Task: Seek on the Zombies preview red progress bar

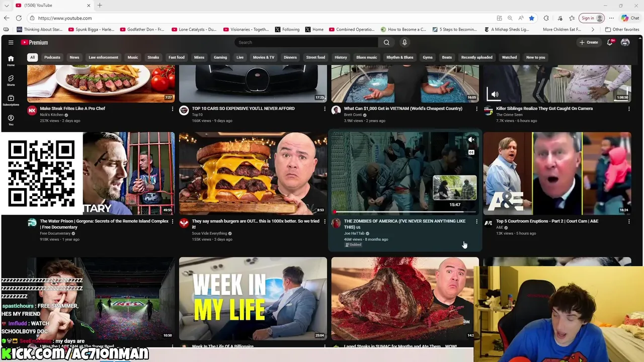Action: (405, 212)
